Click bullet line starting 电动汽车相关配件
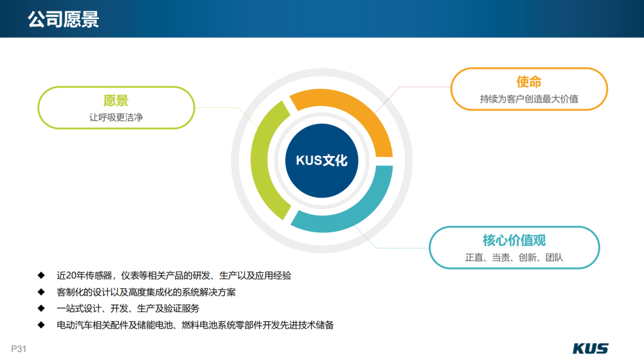Image resolution: width=644 pixels, height=361 pixels. [195, 325]
